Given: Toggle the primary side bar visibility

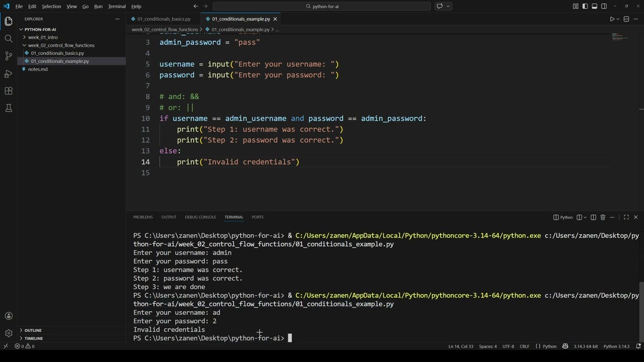Looking at the screenshot, I should (585, 6).
